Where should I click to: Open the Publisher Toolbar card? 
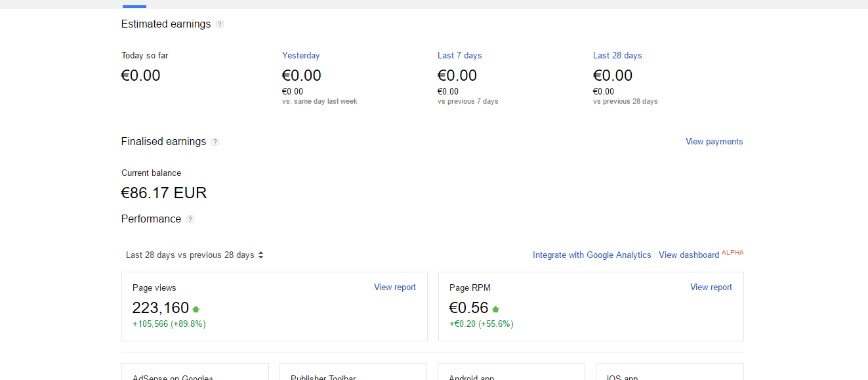[x=353, y=373]
